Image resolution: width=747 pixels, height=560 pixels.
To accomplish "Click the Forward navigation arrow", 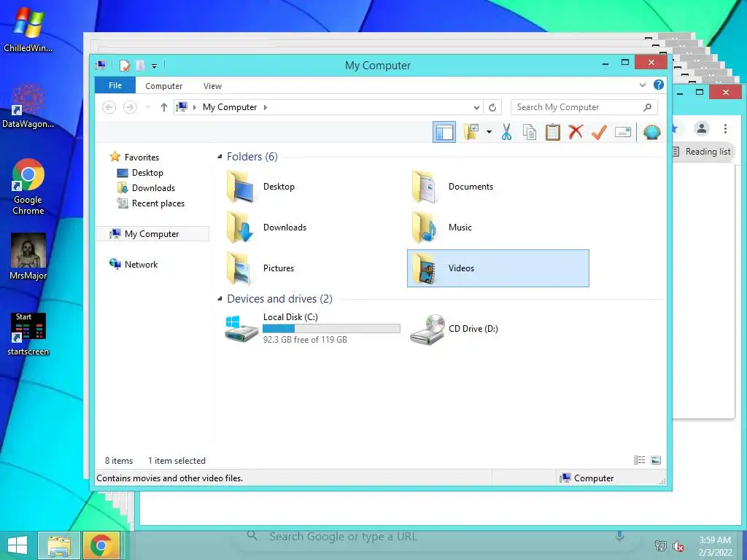I will coord(130,107).
